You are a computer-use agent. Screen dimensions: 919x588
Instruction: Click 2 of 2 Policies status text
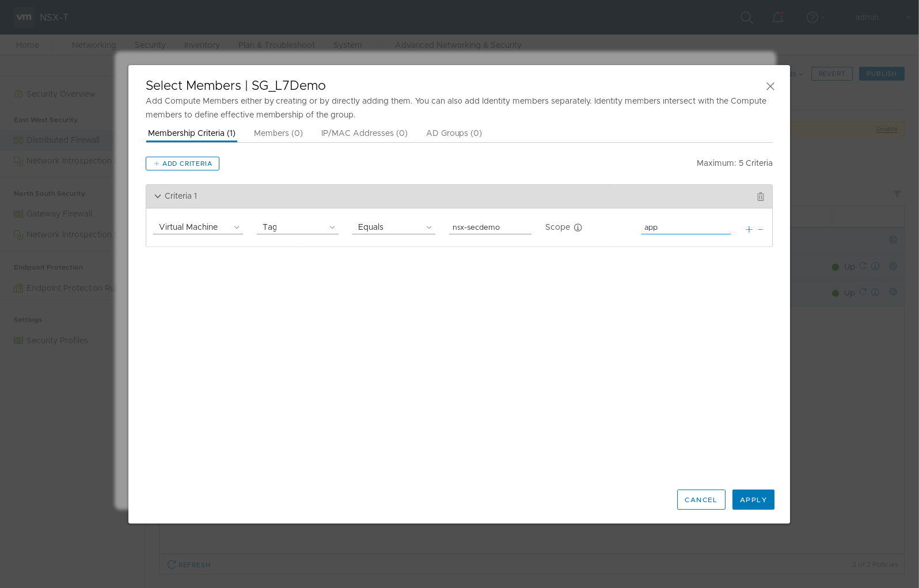(875, 564)
